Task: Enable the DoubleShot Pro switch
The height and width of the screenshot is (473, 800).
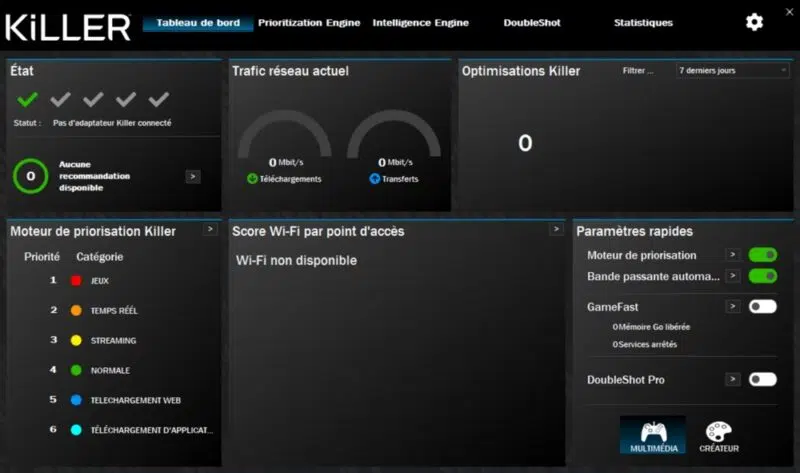Action: pyautogui.click(x=763, y=379)
